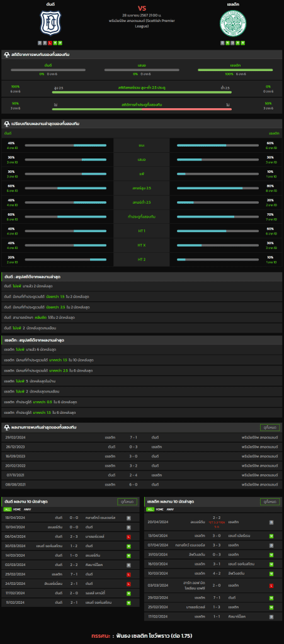Select AWAY filter in Celtic last 10 panel
This screenshot has width=284, height=644.
(x=170, y=509)
